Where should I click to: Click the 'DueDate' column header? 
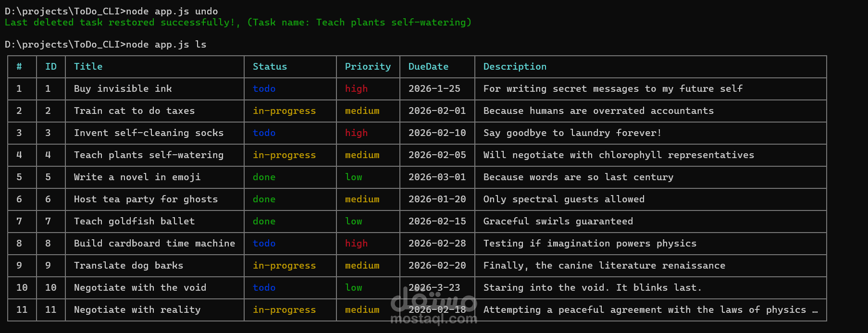[428, 67]
